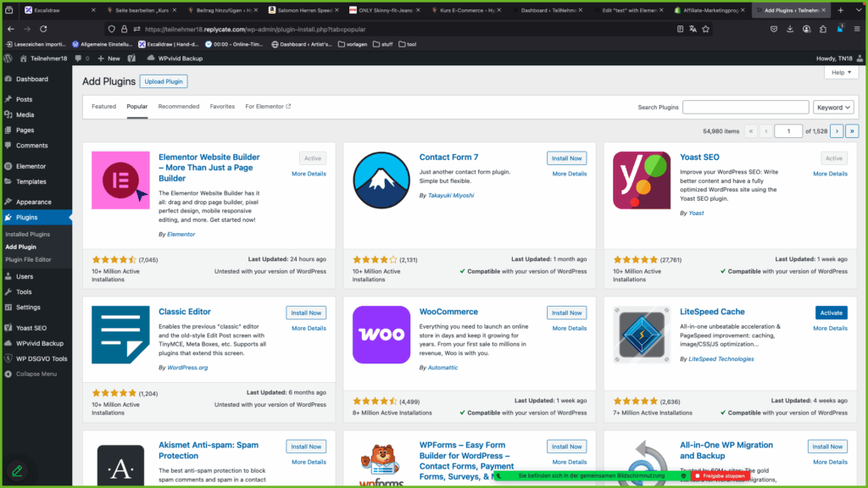Bookmark this page with the star icon
The width and height of the screenshot is (868, 488).
tap(706, 30)
